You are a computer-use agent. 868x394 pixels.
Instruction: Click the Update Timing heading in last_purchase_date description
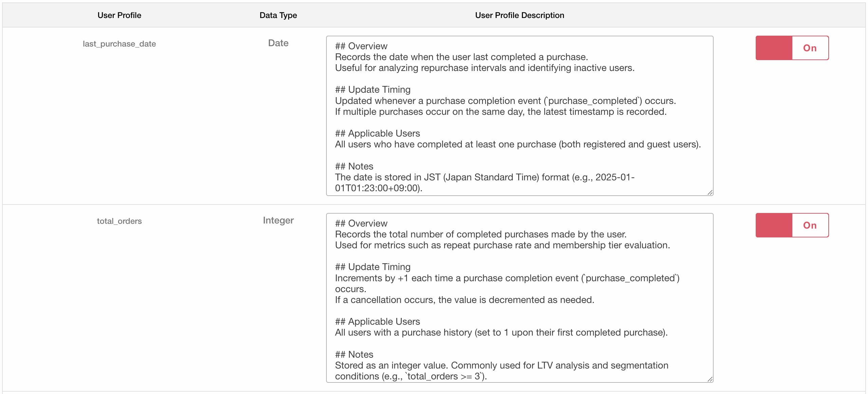(x=372, y=89)
